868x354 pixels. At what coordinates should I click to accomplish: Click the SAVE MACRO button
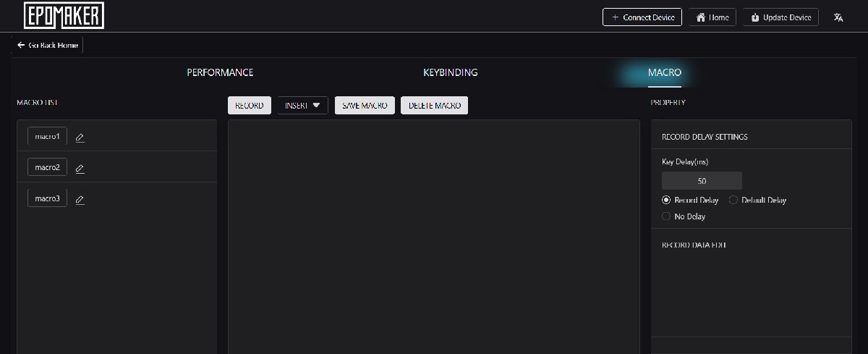coord(365,106)
